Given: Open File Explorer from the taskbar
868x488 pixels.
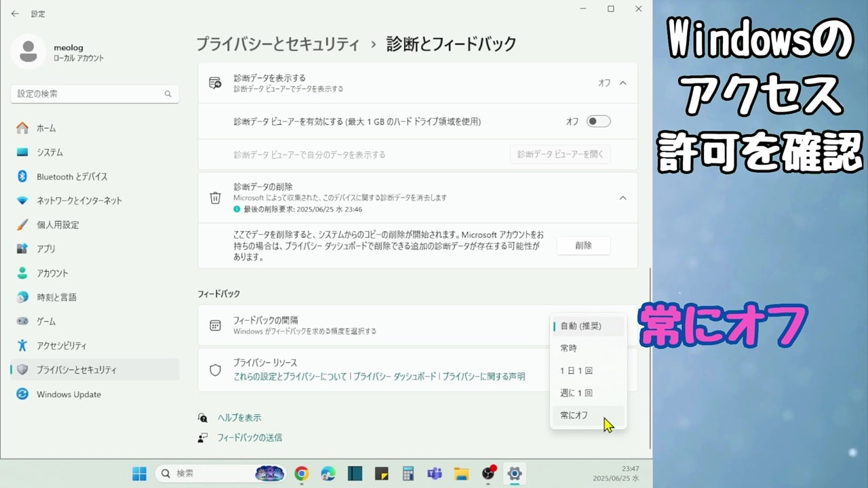Looking at the screenshot, I should (461, 473).
